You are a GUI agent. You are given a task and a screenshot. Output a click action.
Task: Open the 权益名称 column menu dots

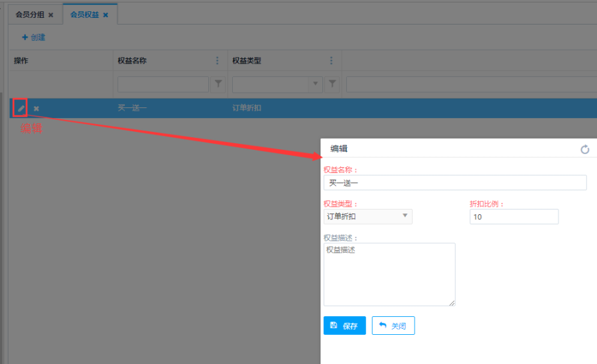pos(217,61)
